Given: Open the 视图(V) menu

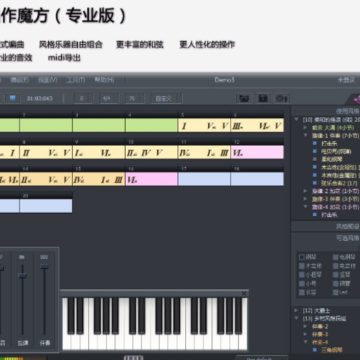Looking at the screenshot, I should [x=48, y=80].
